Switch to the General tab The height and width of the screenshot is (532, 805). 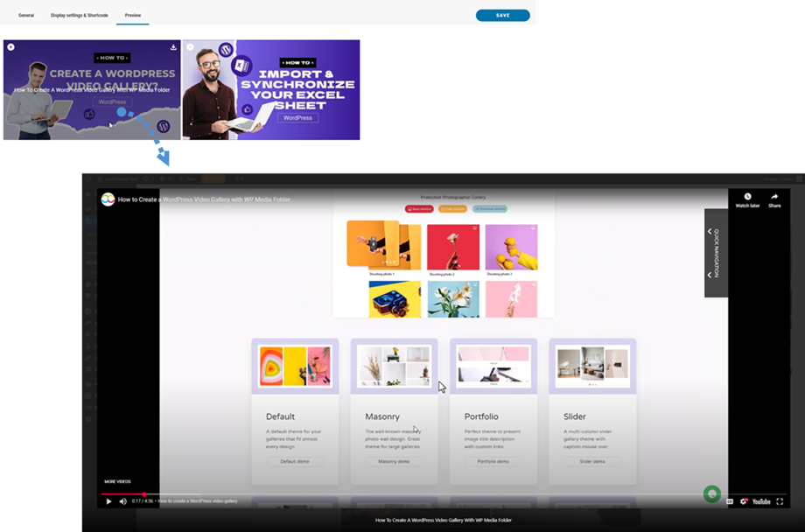[26, 15]
